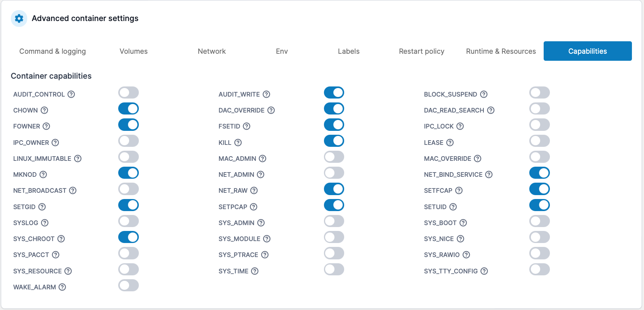Open the CHOWN capability help tooltip
Viewport: 644px width, 310px height.
click(45, 110)
